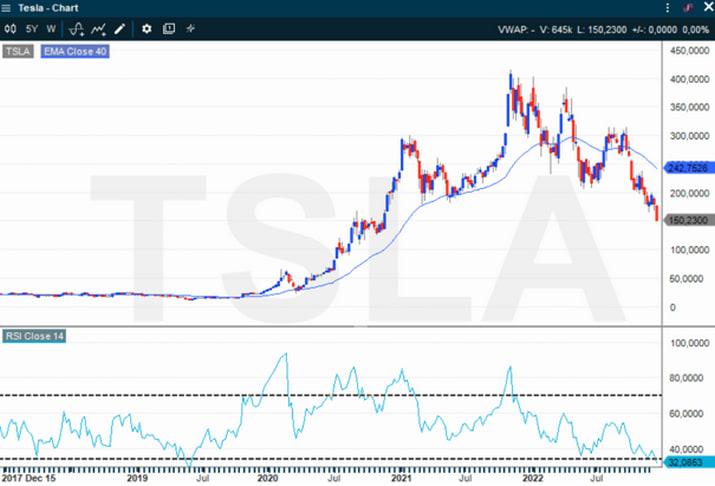Viewport: 715px width, 486px height.
Task: Open the W weekly interval selector
Action: coord(51,29)
